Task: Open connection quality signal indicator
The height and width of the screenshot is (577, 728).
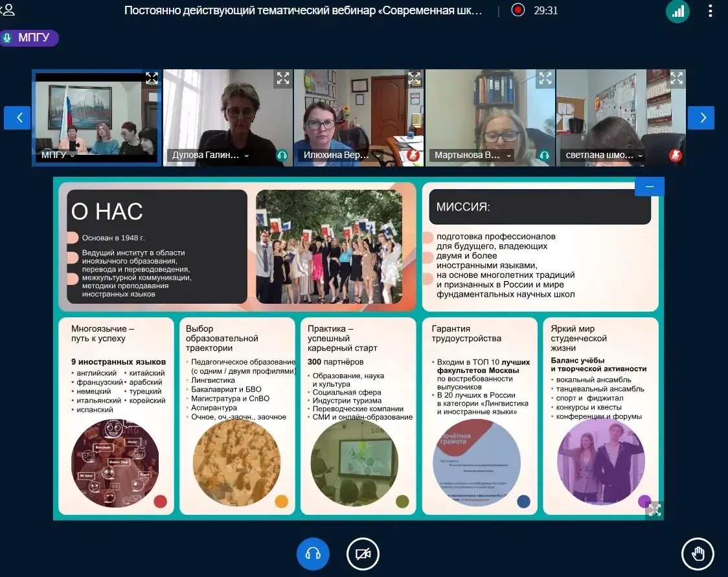Action: pyautogui.click(x=678, y=10)
